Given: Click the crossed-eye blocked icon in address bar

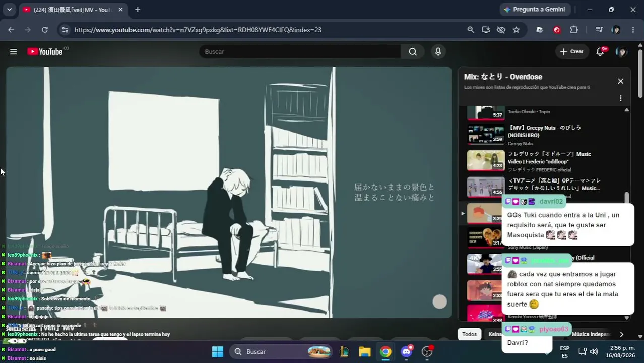Looking at the screenshot, I should pyautogui.click(x=501, y=30).
